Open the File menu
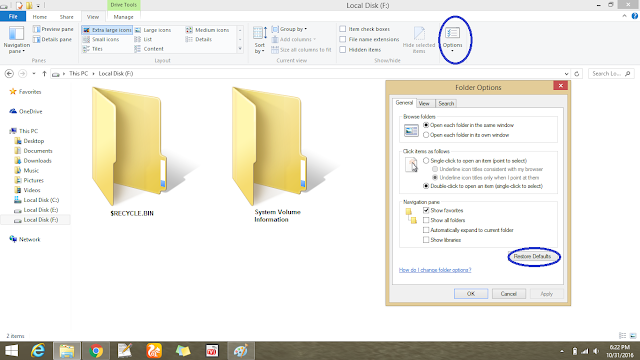 pos(13,16)
